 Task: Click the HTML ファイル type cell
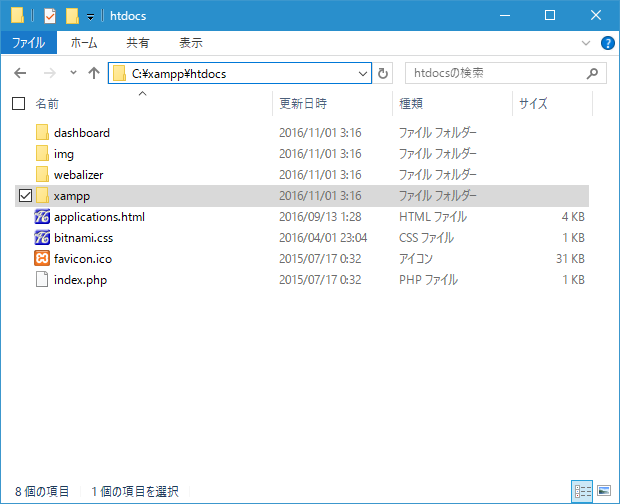433,217
